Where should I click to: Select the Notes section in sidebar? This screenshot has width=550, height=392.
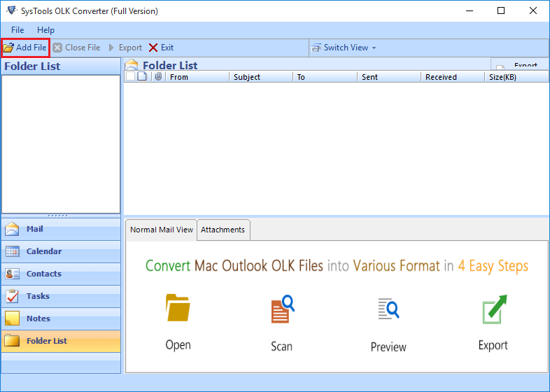(x=61, y=319)
